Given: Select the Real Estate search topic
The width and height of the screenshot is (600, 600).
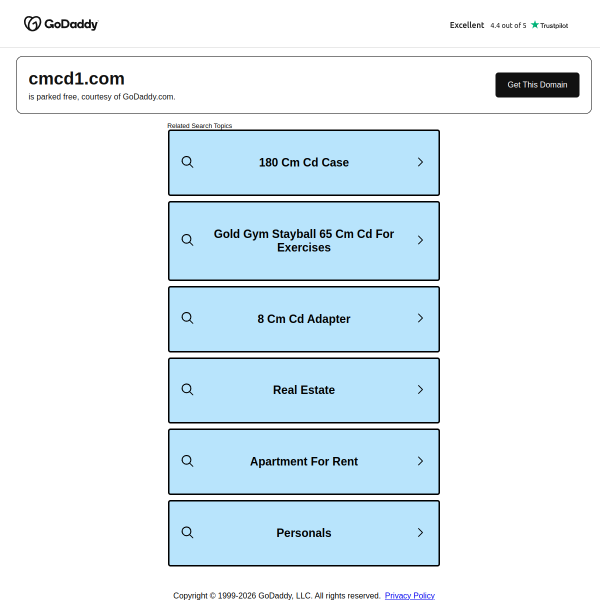Looking at the screenshot, I should click(x=304, y=390).
